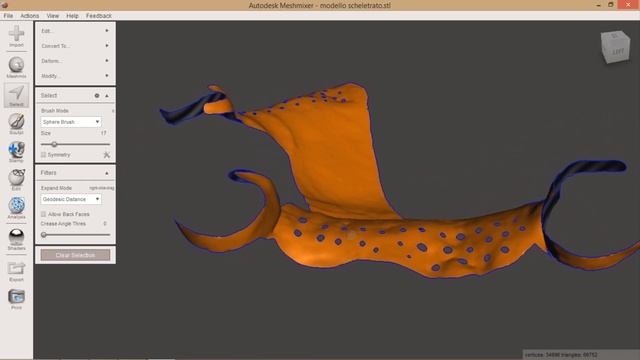Collapse the Select panel arrow
The height and width of the screenshot is (360, 640).
point(107,96)
